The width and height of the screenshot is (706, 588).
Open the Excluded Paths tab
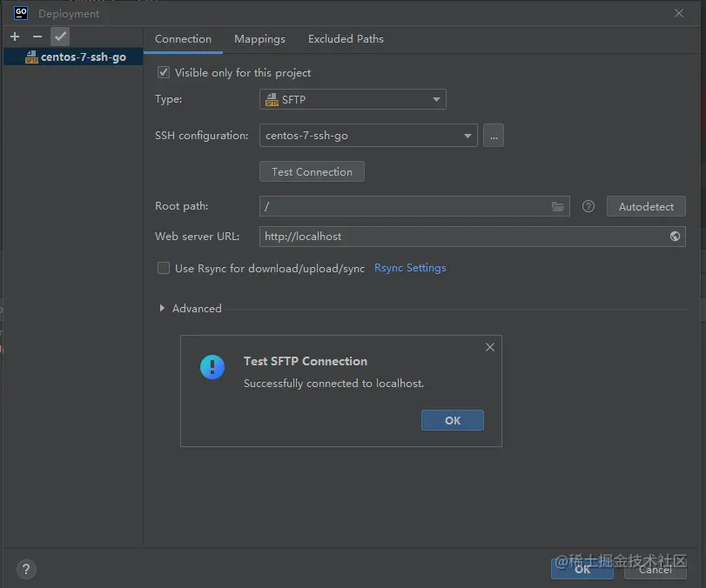pos(346,39)
